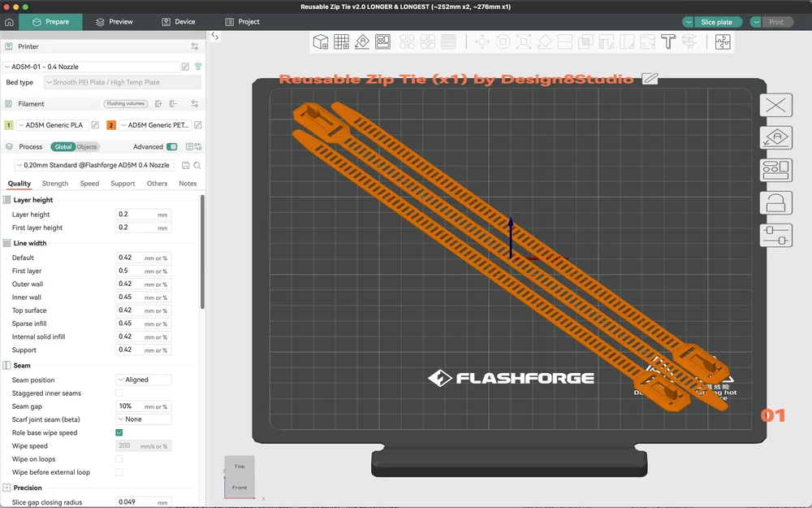This screenshot has height=508, width=812.
Task: Expand the Scarf joint seam dropdown
Action: (144, 419)
